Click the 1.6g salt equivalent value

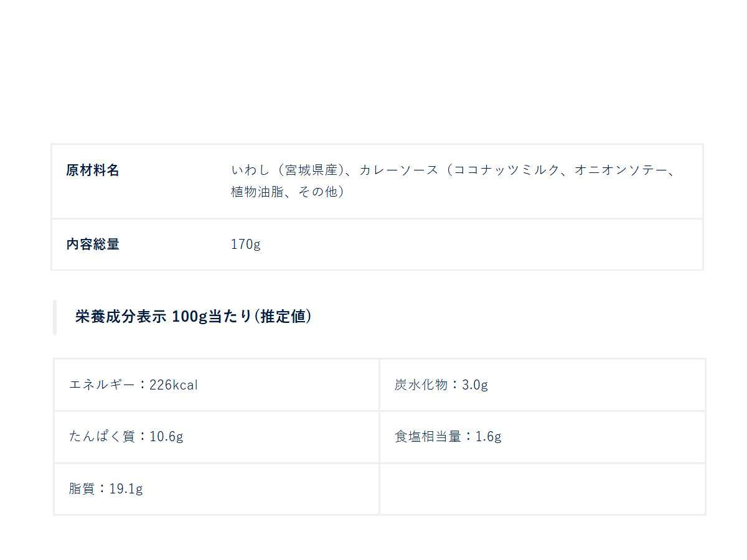[x=489, y=437]
